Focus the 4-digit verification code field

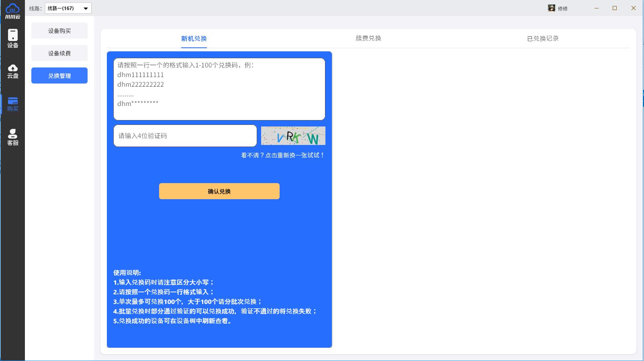(x=185, y=136)
